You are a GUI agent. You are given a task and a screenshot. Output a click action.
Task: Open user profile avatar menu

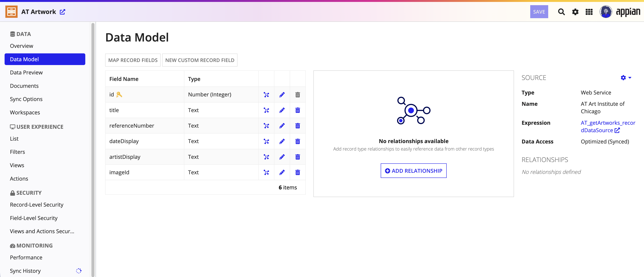coord(606,12)
